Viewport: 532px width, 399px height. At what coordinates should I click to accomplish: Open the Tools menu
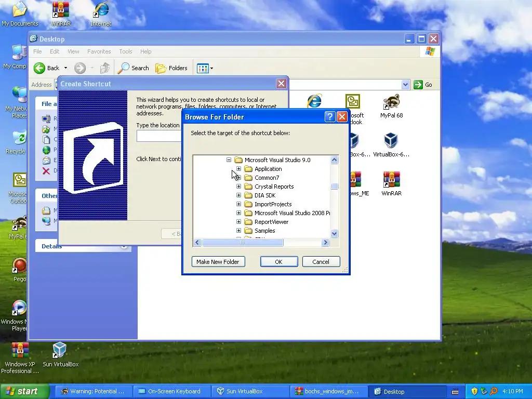tap(126, 51)
